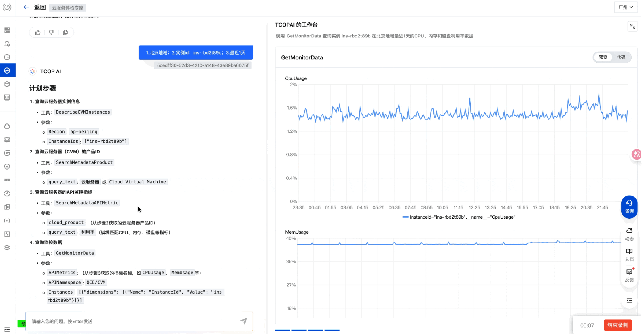Click the ap-beijing region value
Screen dimensions: 644x334
[84, 132]
